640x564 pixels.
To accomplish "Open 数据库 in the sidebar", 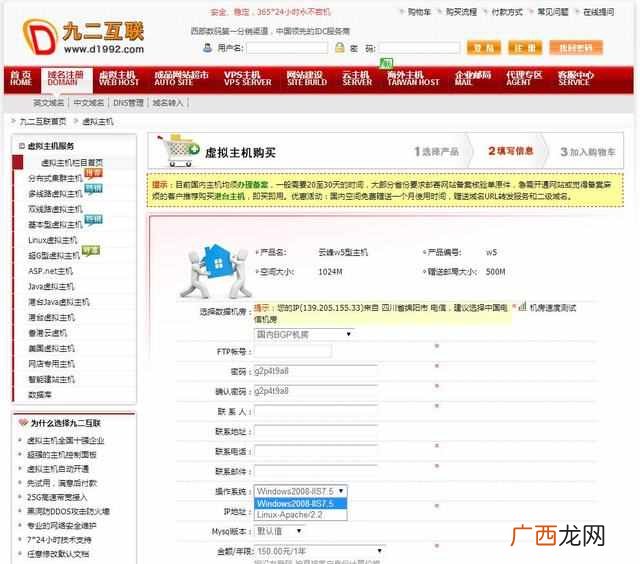I will tap(40, 395).
